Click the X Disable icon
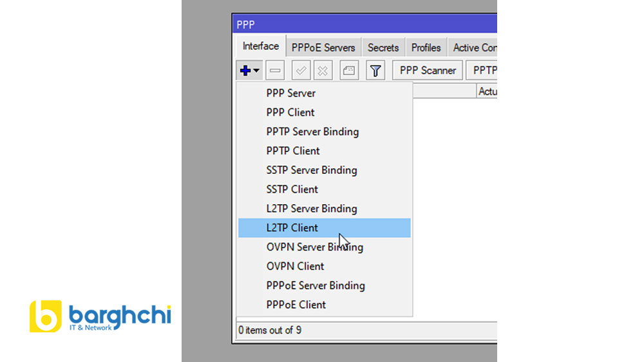This screenshot has height=362, width=644. point(323,70)
